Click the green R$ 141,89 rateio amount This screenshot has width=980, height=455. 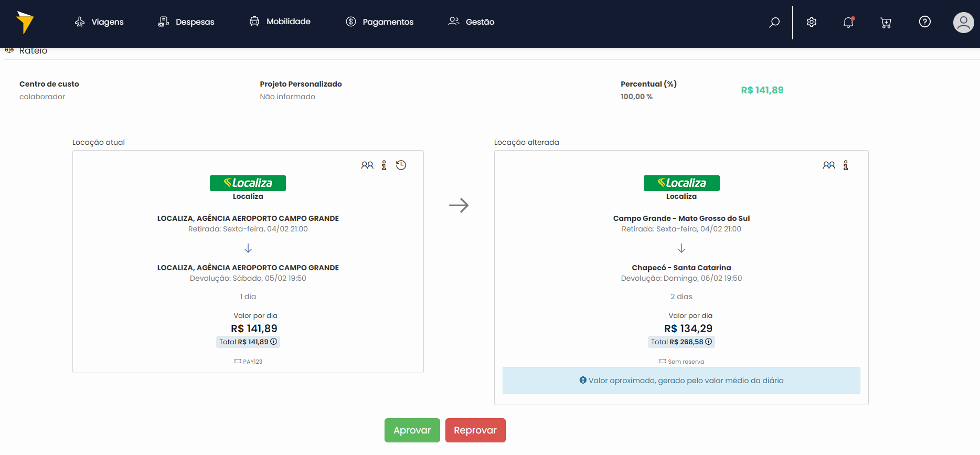(x=762, y=90)
